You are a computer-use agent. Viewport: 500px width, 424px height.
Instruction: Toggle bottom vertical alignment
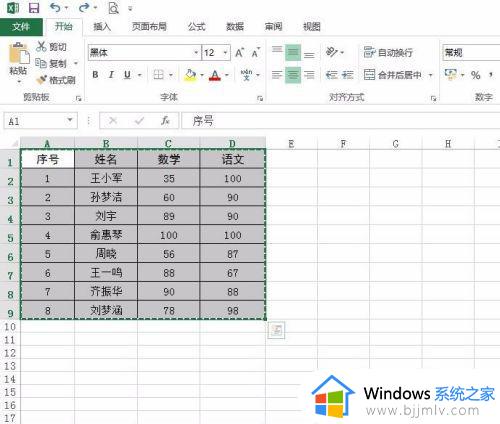(x=309, y=53)
